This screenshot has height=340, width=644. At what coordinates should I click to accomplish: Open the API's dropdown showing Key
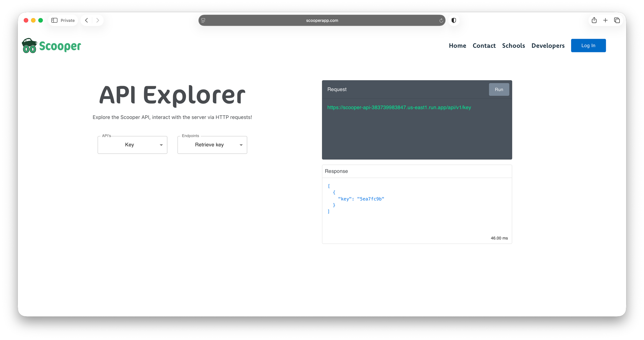click(x=132, y=145)
